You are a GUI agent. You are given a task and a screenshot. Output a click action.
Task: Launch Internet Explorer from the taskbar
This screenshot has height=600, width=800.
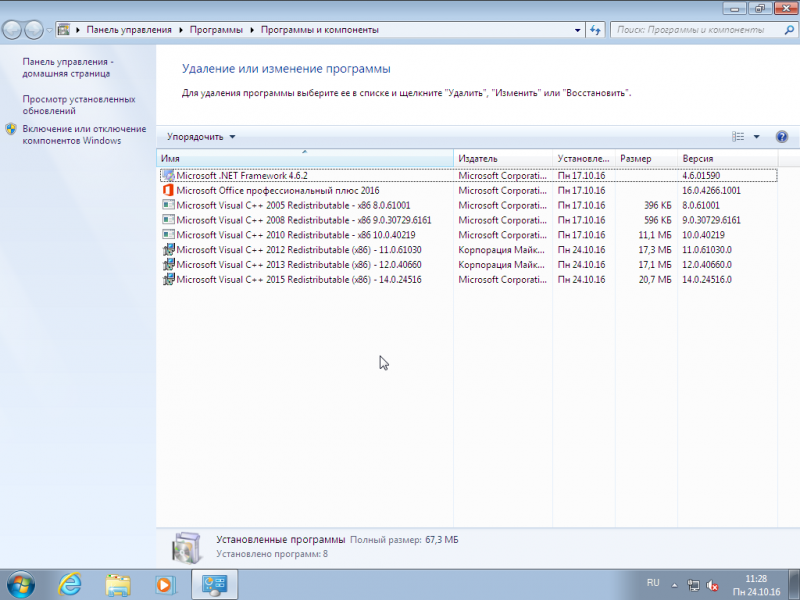(x=70, y=585)
